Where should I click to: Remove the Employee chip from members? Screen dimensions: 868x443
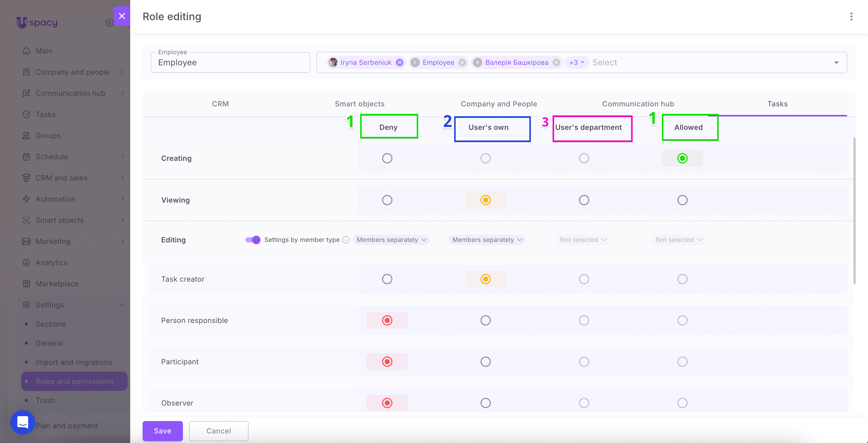(x=462, y=63)
